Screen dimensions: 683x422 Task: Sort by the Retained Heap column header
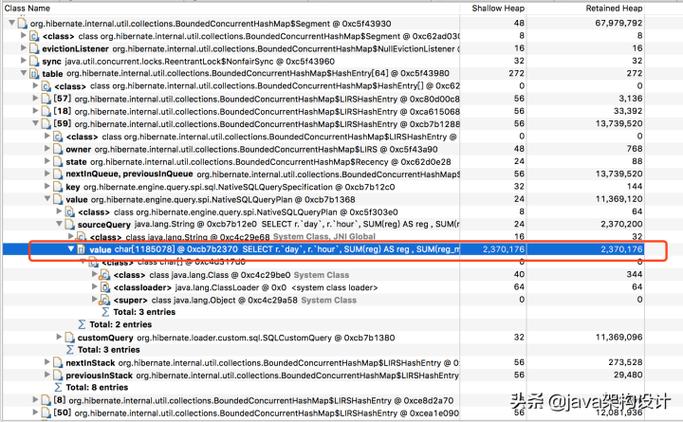(x=614, y=8)
